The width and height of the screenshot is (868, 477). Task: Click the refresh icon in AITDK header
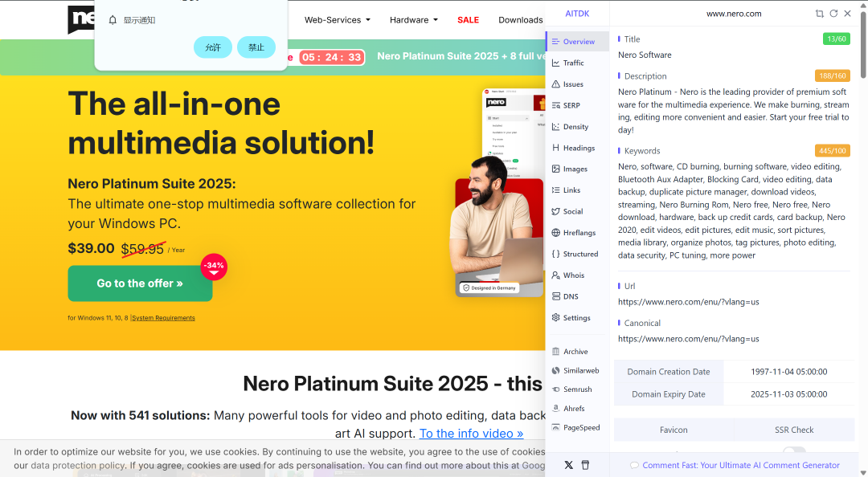pos(833,14)
